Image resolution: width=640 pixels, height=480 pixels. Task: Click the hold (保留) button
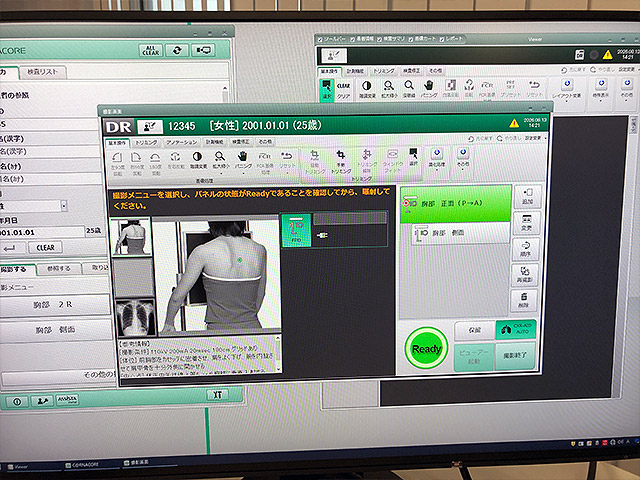(x=475, y=330)
